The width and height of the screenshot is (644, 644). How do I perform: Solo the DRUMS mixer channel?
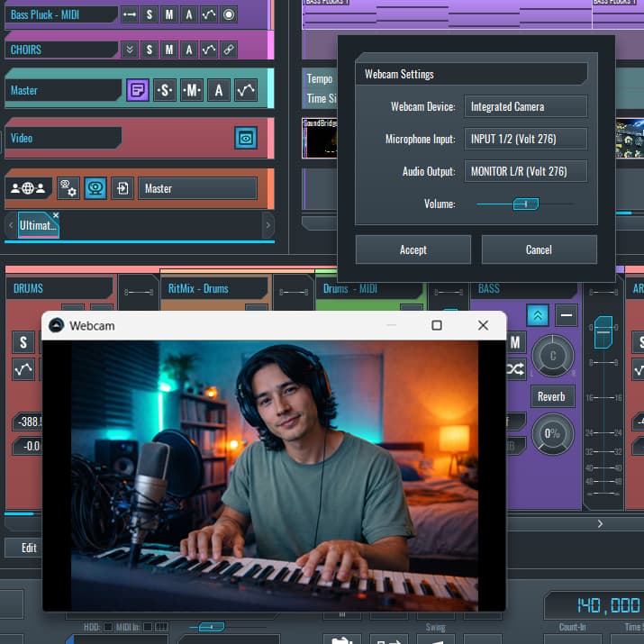[23, 341]
